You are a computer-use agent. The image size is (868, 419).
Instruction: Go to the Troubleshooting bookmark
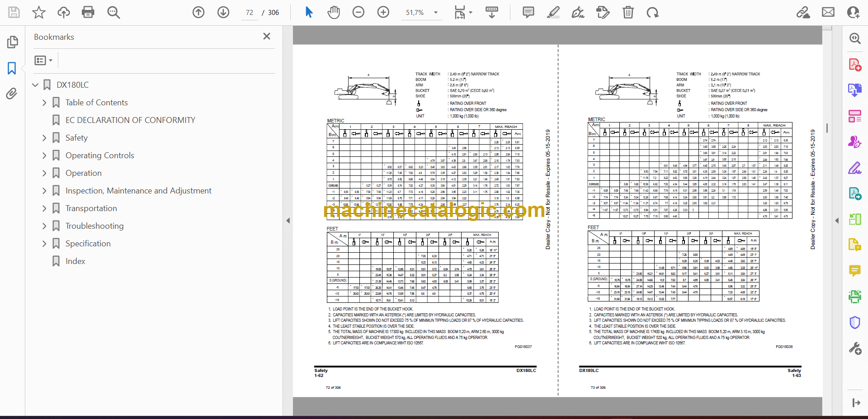(94, 226)
